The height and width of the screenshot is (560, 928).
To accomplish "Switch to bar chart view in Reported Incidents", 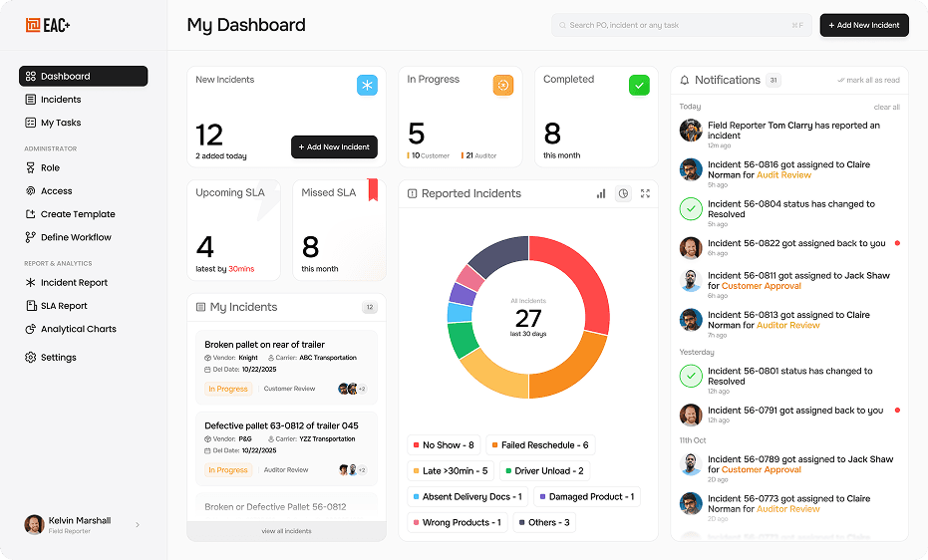I will pos(601,193).
